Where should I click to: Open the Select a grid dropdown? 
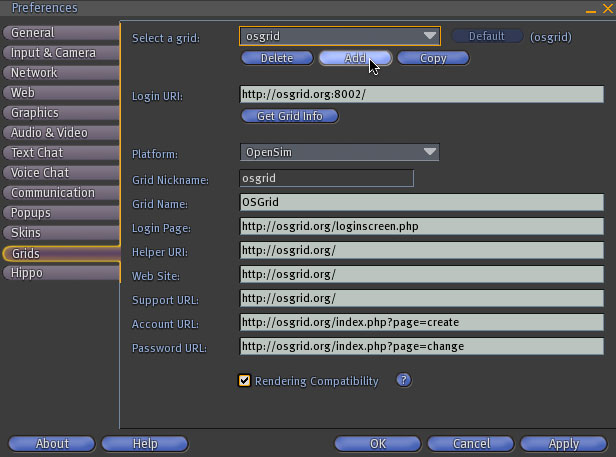pos(340,36)
